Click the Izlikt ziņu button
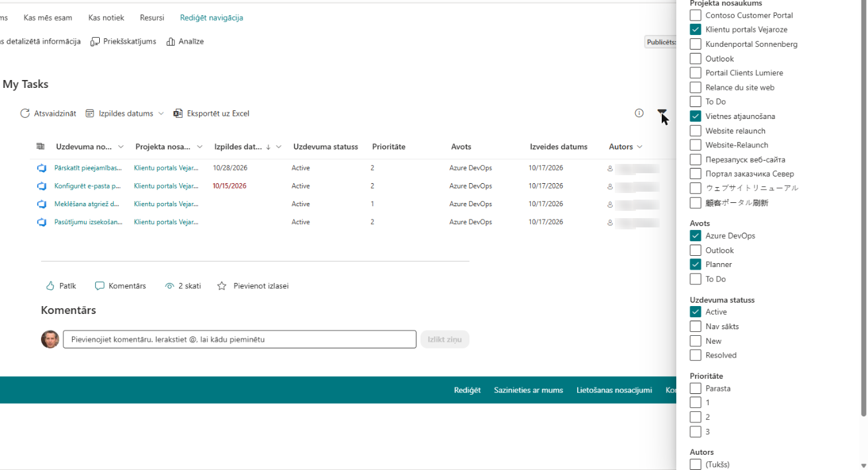868x470 pixels. pos(445,340)
